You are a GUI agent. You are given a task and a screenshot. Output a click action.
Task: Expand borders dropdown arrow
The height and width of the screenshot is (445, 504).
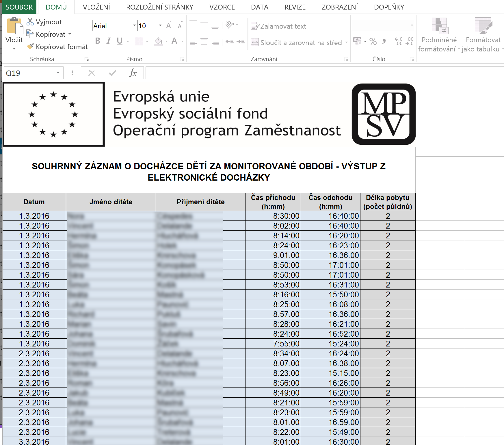[x=147, y=41]
